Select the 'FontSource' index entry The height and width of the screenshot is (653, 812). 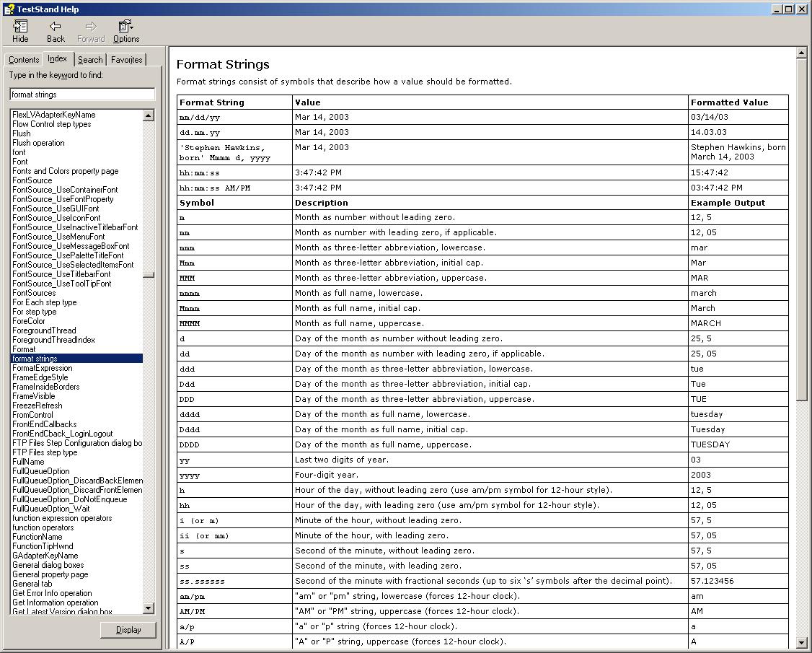[32, 180]
